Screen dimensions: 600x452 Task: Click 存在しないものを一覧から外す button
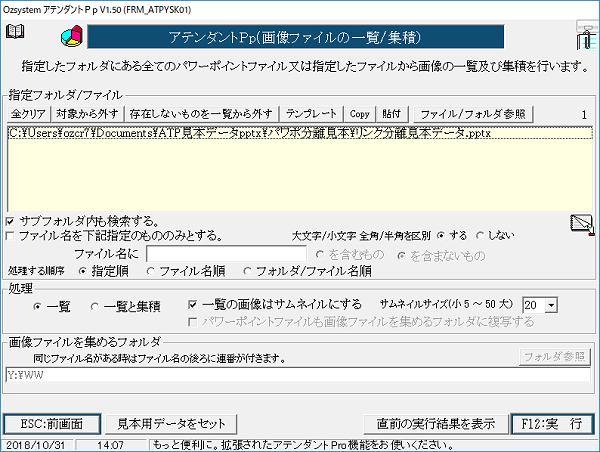click(201, 114)
